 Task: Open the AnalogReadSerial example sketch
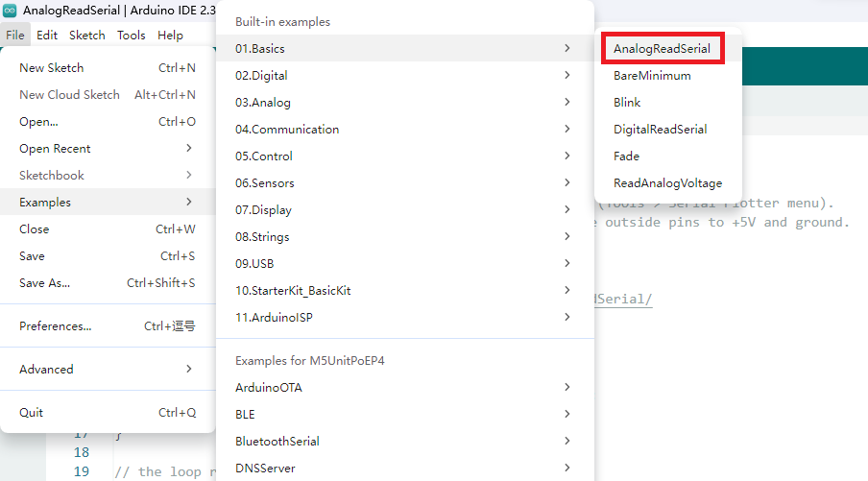point(662,49)
